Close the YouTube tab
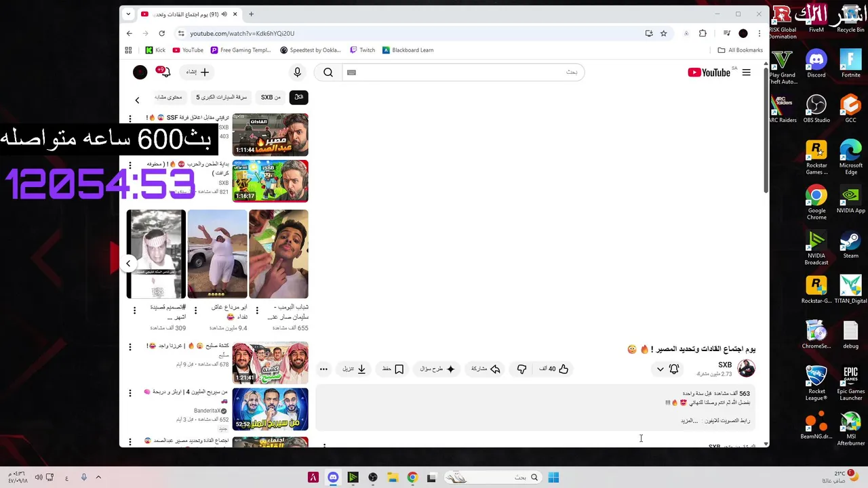 coord(235,14)
